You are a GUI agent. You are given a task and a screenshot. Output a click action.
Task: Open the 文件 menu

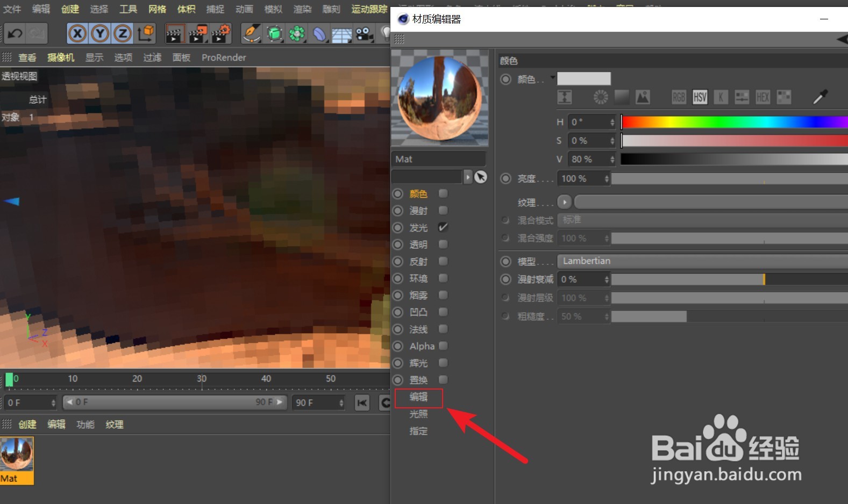coord(12,9)
